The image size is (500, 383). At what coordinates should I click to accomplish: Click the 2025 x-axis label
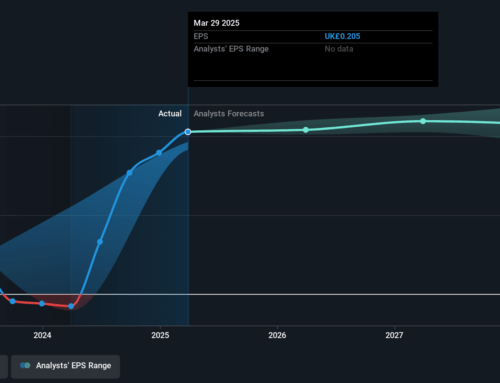(x=160, y=335)
